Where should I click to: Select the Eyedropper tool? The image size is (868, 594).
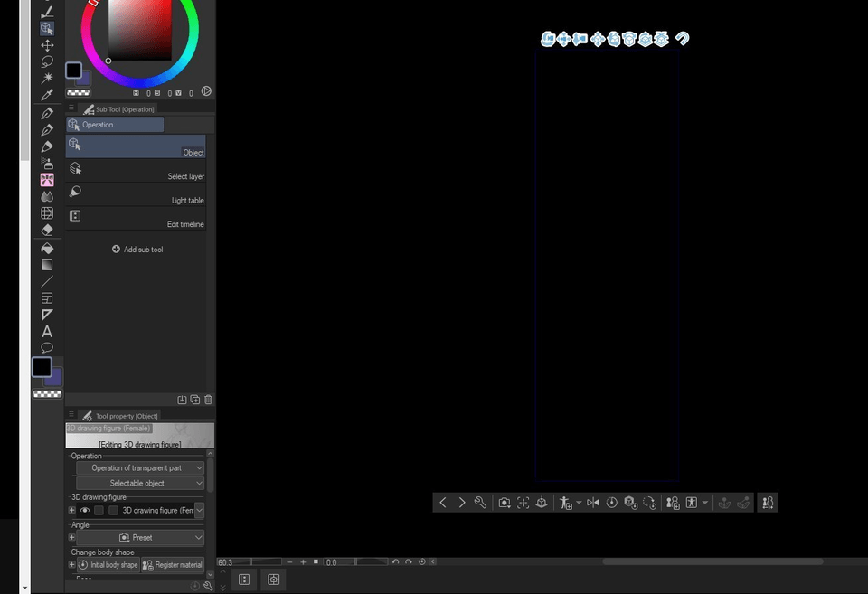[47, 95]
